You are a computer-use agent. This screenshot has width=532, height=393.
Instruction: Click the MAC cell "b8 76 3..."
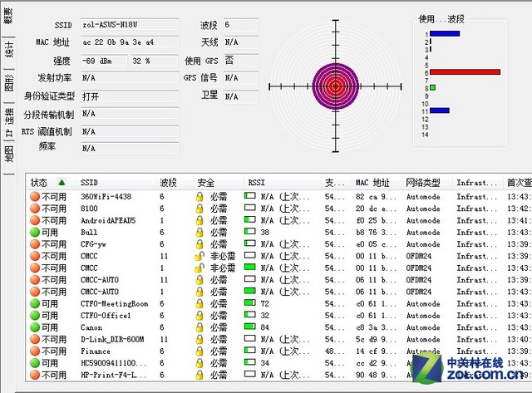click(377, 233)
